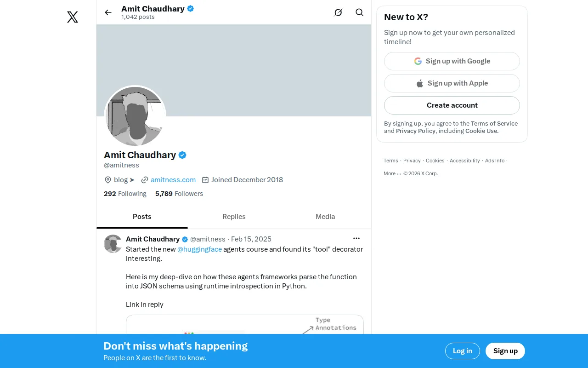View the 5,789 Followers list

click(x=179, y=194)
